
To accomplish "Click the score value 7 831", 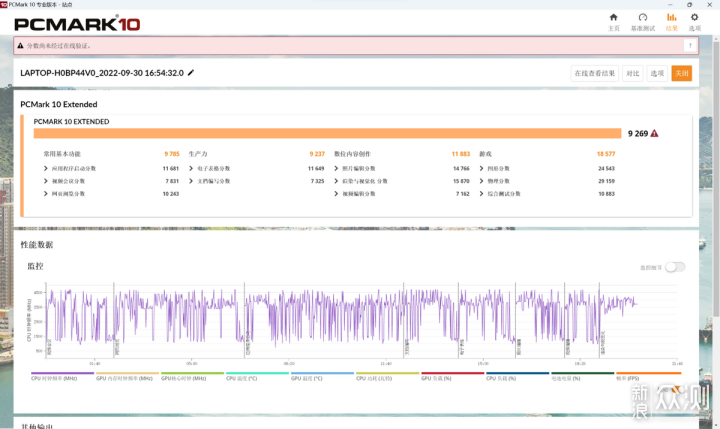I will (172, 181).
